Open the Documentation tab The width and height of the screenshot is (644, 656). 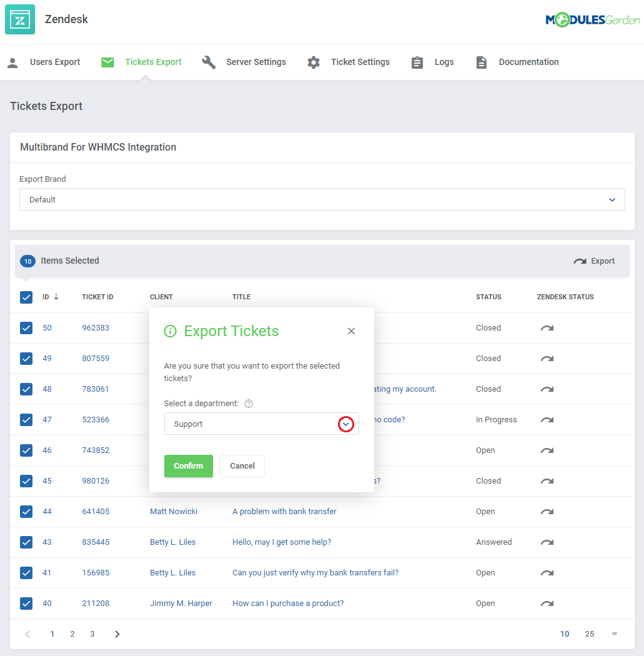528,62
